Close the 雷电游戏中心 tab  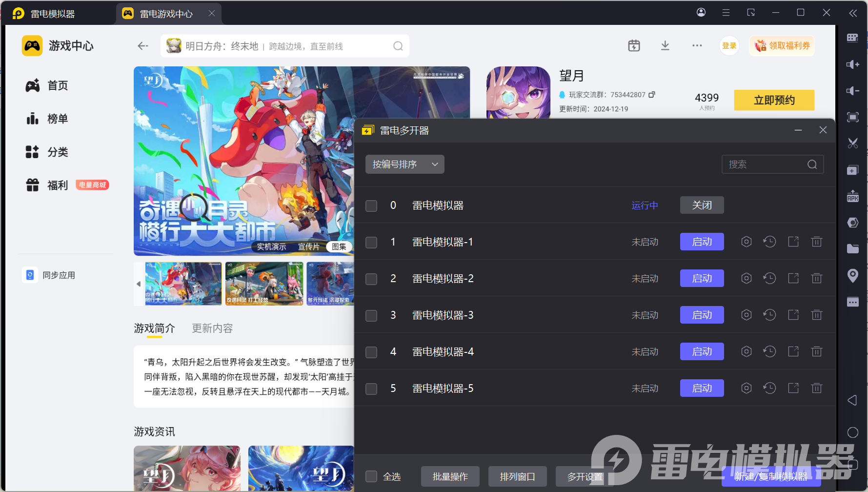coord(212,14)
